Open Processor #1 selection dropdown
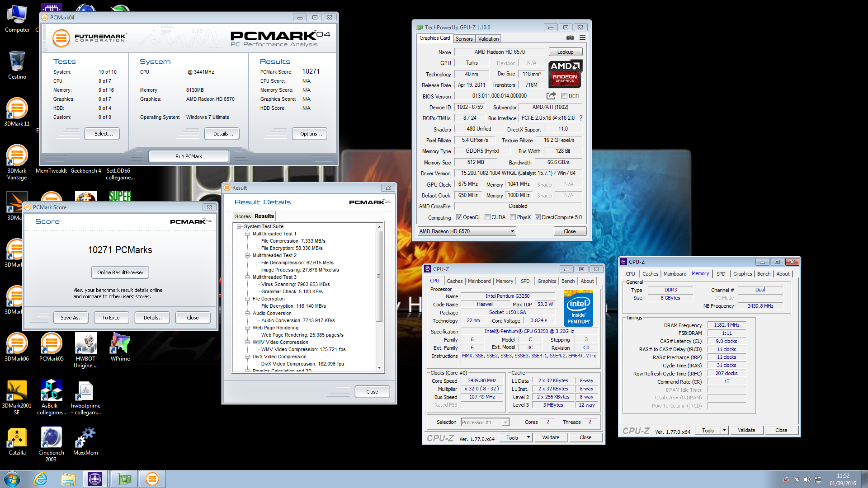868x488 pixels. tap(485, 422)
